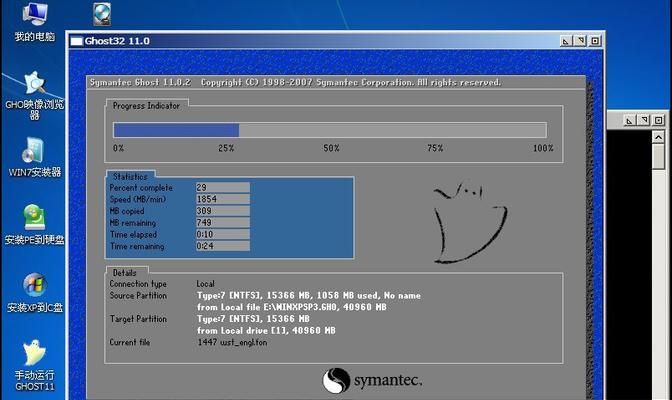Click the Details group label
The height and width of the screenshot is (400, 672).
click(x=125, y=273)
